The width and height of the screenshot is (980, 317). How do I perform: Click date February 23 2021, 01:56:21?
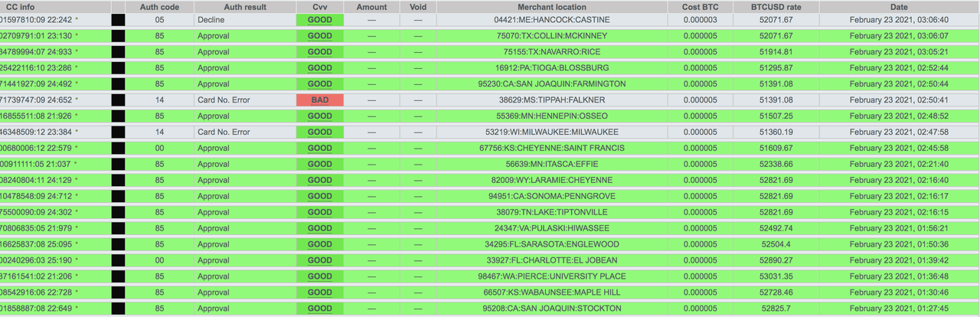(899, 229)
